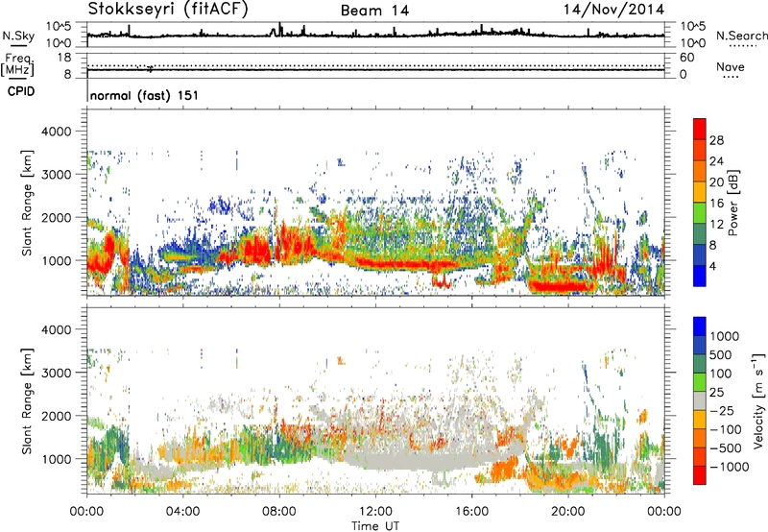Click the solid line sample under "N.Sky"
The height and width of the screenshot is (532, 768).
coord(18,45)
